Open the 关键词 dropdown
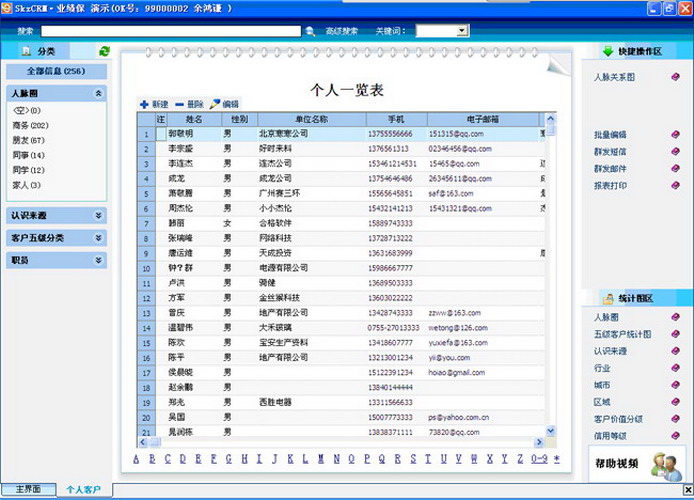The image size is (694, 500). coord(462,31)
